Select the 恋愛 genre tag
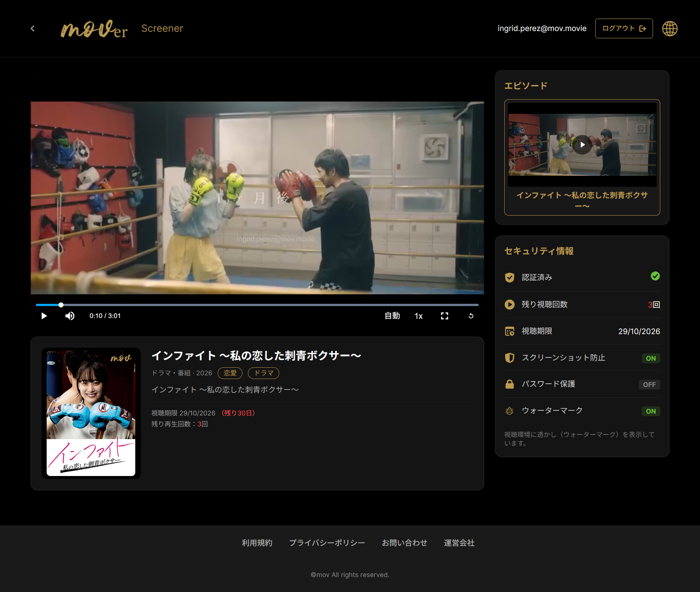The image size is (700, 592). (x=230, y=373)
